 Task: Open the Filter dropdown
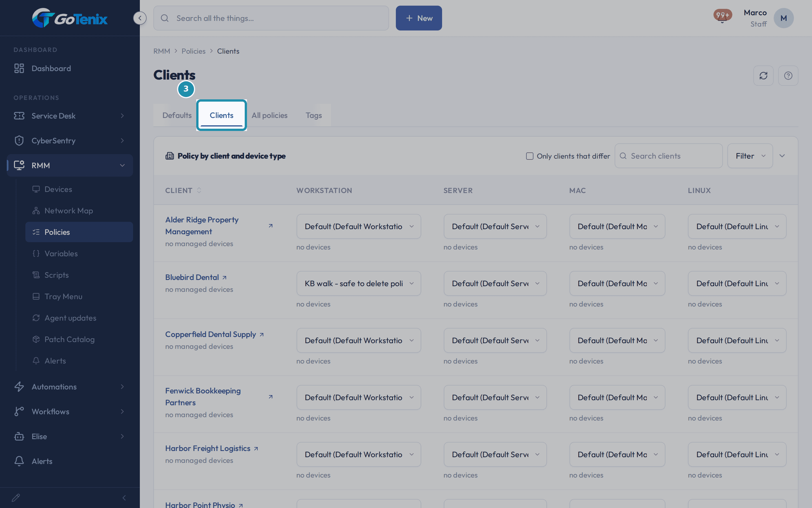750,156
